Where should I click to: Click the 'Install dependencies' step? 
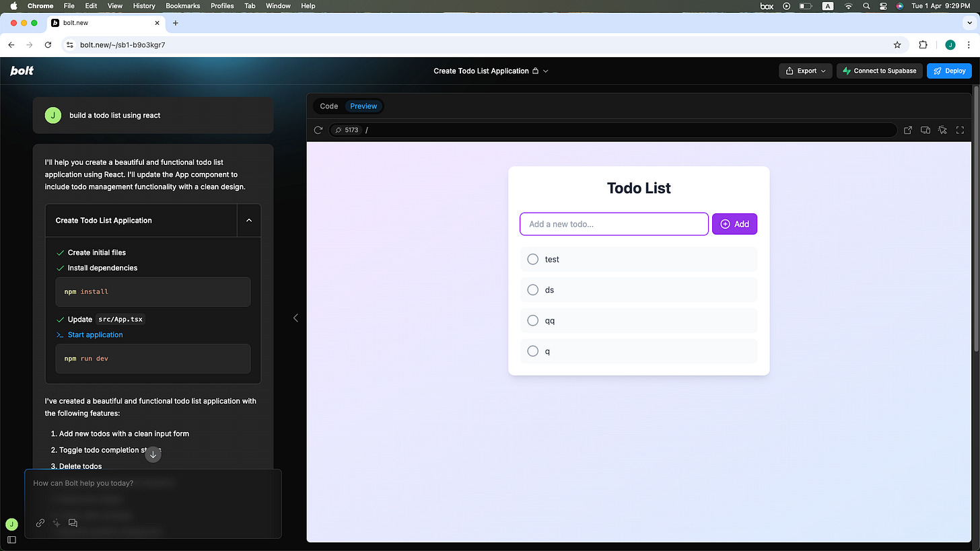(x=102, y=268)
